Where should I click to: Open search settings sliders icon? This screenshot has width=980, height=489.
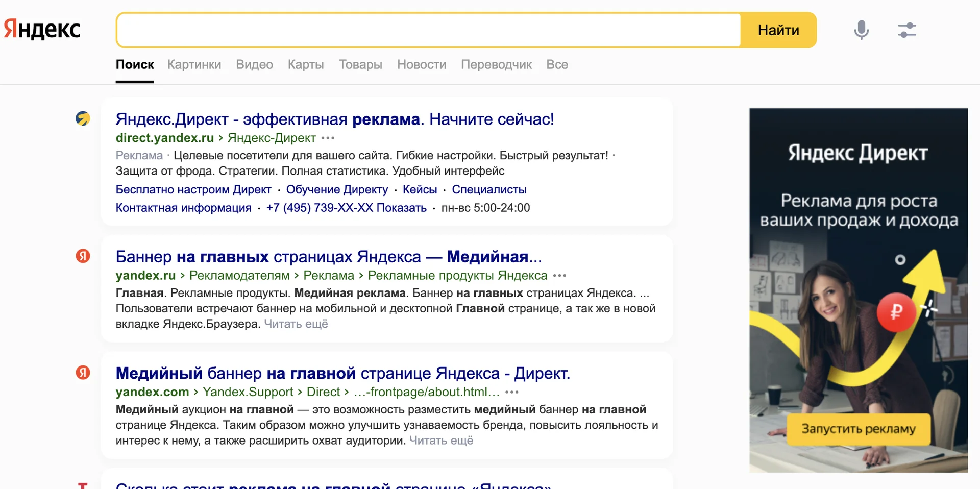(907, 30)
